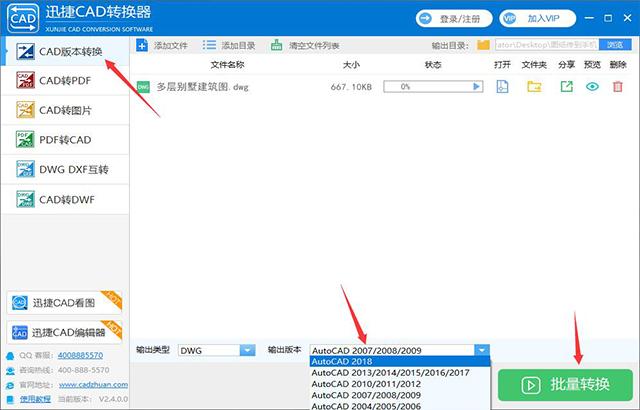640x410 pixels.
Task: Click the 清空文件列表 clear list icon
Action: point(277,45)
